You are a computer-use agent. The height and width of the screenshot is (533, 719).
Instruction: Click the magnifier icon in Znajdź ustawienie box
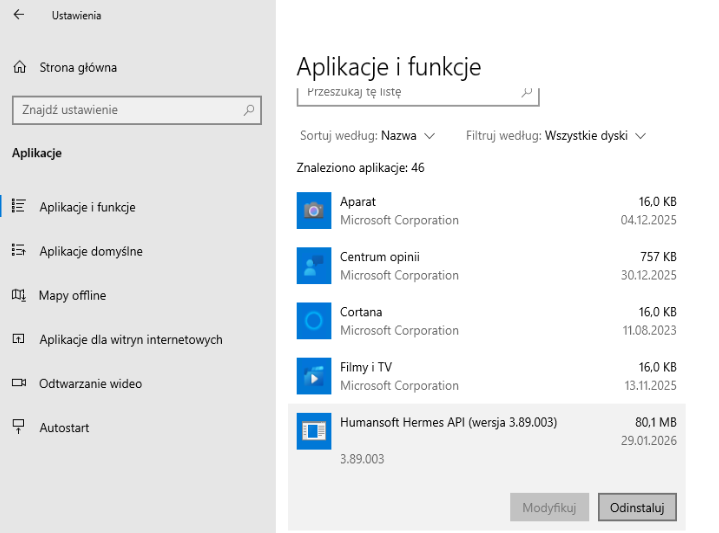click(x=249, y=110)
